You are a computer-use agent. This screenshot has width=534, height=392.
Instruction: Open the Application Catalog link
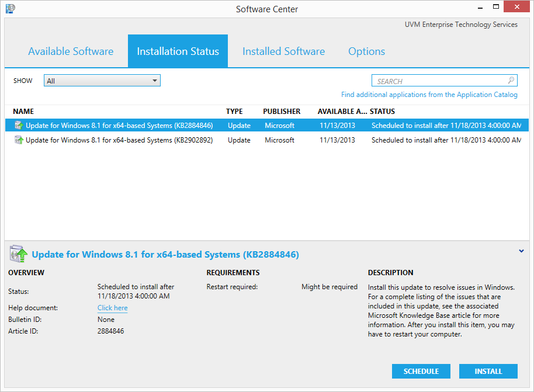point(429,95)
